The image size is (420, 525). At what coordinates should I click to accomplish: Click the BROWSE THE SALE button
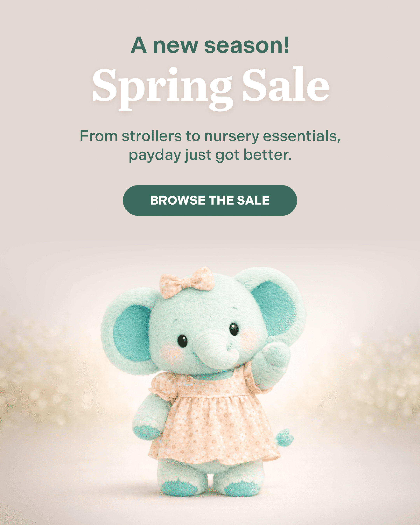click(x=210, y=200)
